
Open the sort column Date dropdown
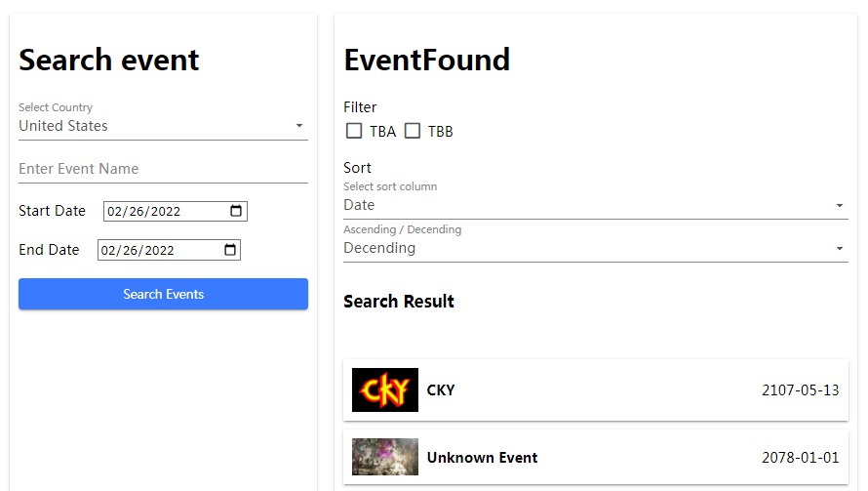595,205
